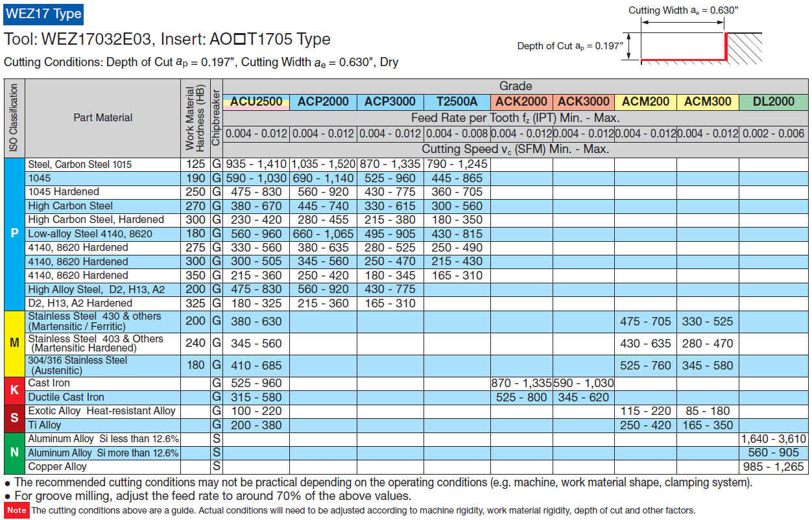Click the Part Material column header

click(102, 117)
